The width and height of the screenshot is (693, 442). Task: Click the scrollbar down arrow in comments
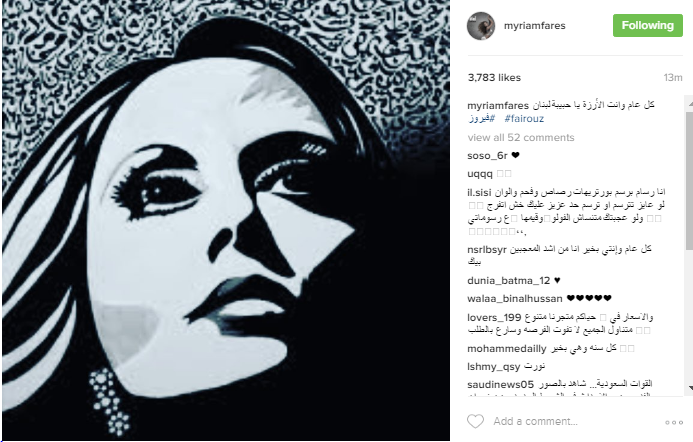689,388
